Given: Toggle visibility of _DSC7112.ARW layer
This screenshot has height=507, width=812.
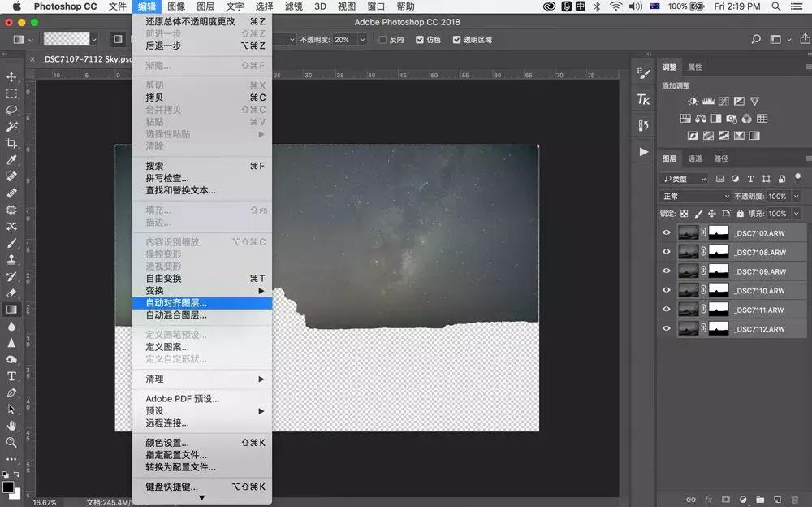Looking at the screenshot, I should (x=666, y=329).
